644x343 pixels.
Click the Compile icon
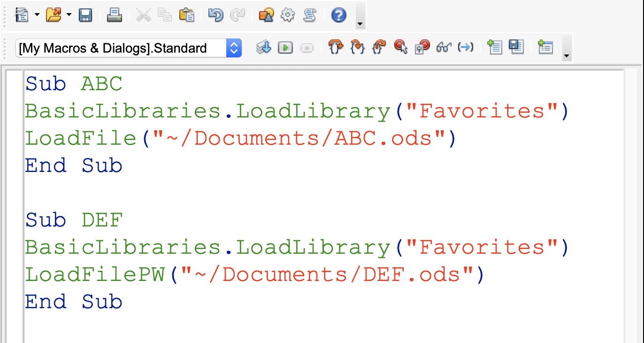(x=264, y=47)
